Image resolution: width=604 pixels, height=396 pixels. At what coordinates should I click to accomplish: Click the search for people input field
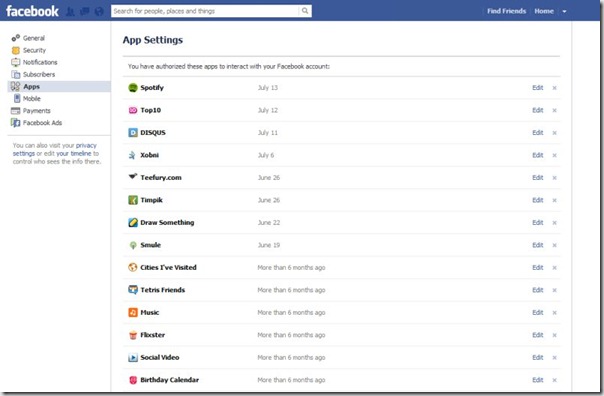pos(205,11)
